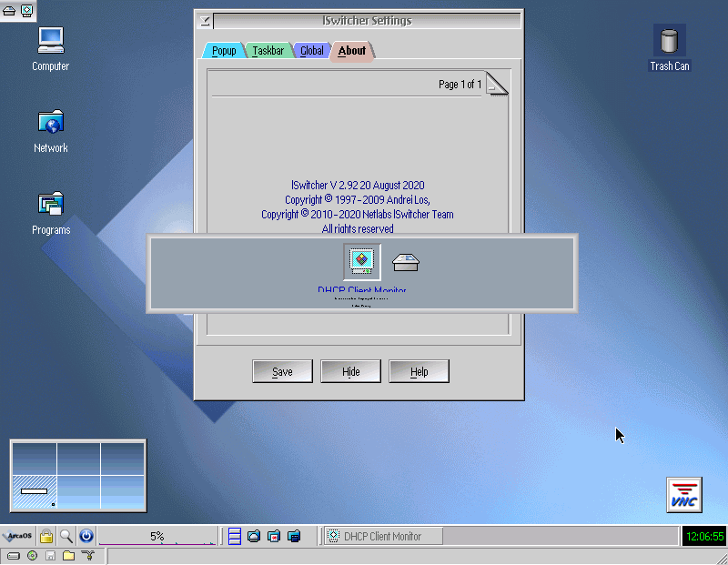Click the floppy disk tray icon
Screen dimensions: 728x565
pos(50,555)
